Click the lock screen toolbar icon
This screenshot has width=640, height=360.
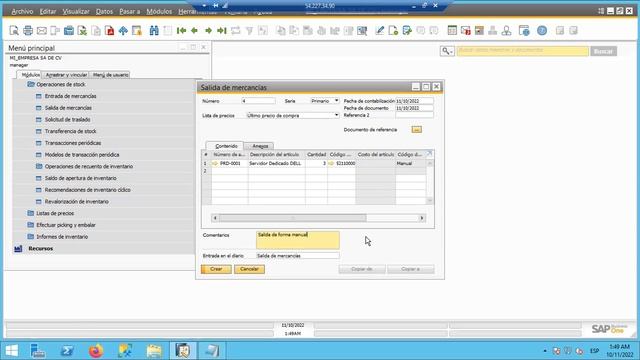(137, 31)
